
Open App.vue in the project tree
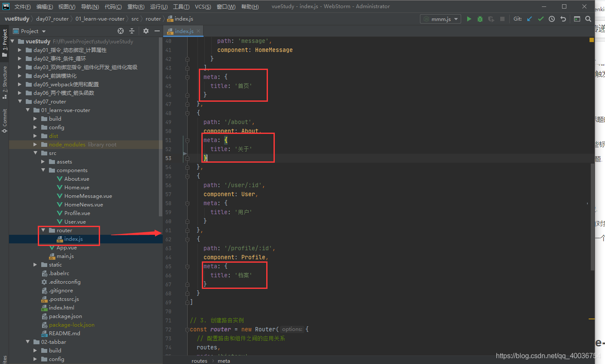(67, 248)
